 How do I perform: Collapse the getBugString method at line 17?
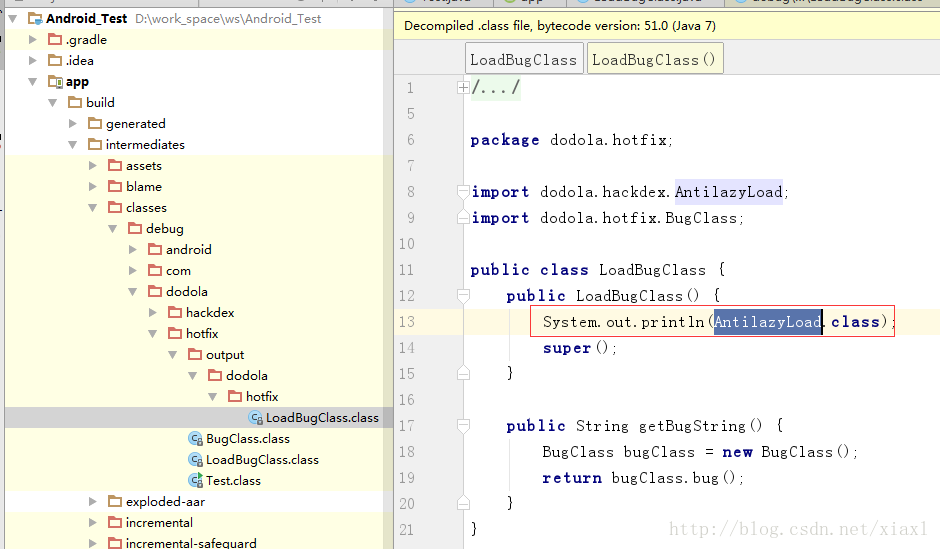point(463,426)
